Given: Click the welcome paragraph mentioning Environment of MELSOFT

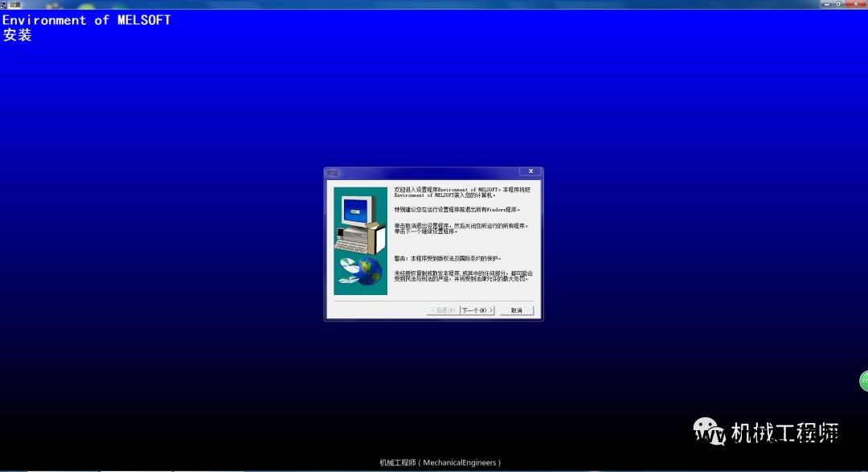Looking at the screenshot, I should (462, 192).
